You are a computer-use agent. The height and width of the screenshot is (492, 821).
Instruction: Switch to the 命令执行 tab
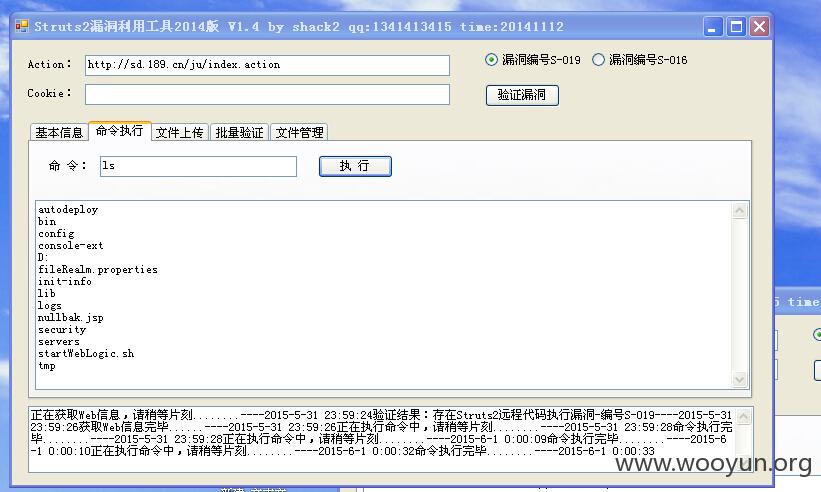click(x=119, y=131)
